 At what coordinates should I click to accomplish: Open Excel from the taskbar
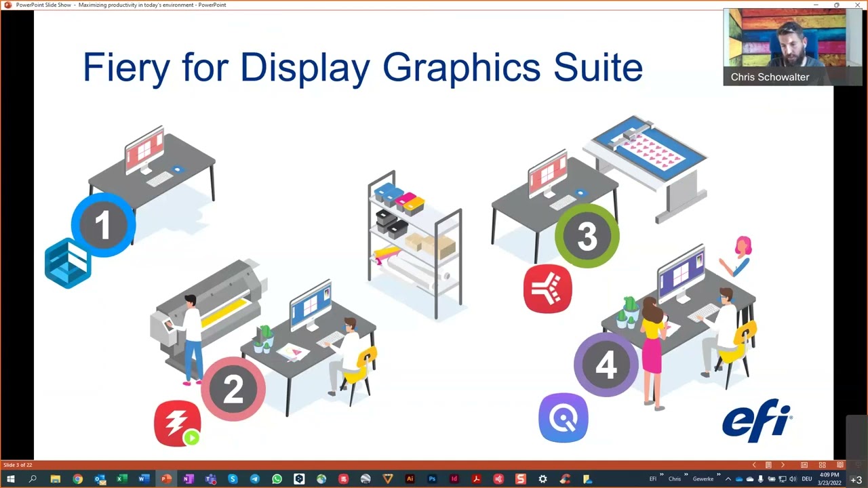pos(121,479)
